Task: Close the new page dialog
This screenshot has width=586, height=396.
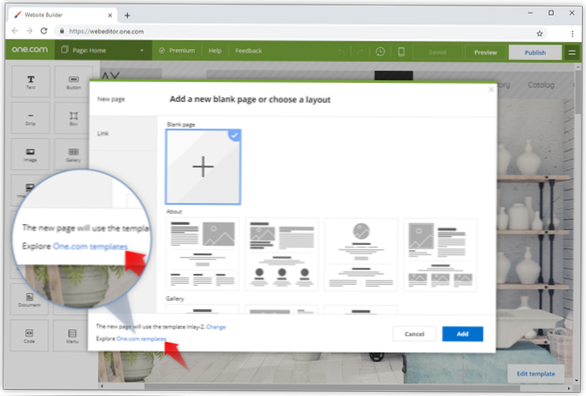Action: (491, 90)
